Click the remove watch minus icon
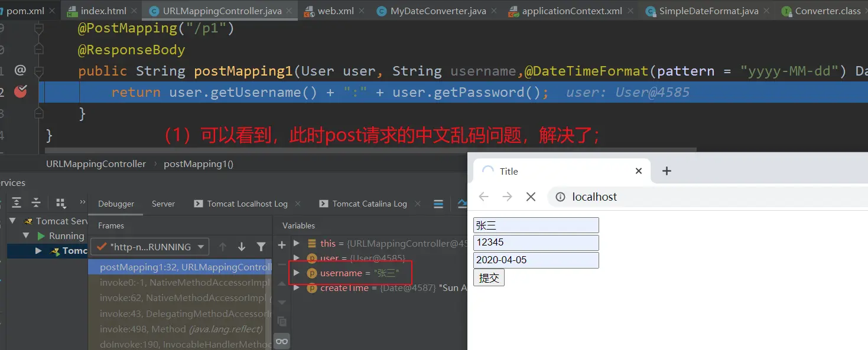This screenshot has width=868, height=350. coord(282,264)
